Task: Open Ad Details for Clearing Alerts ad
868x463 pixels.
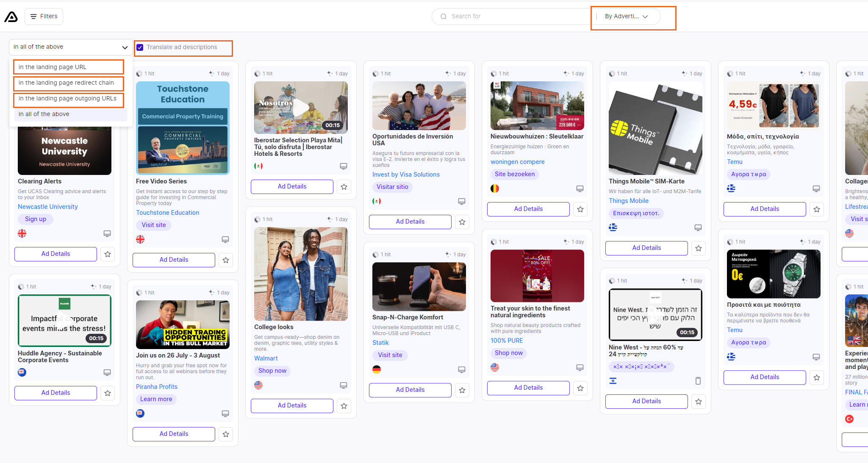Action: (x=55, y=254)
